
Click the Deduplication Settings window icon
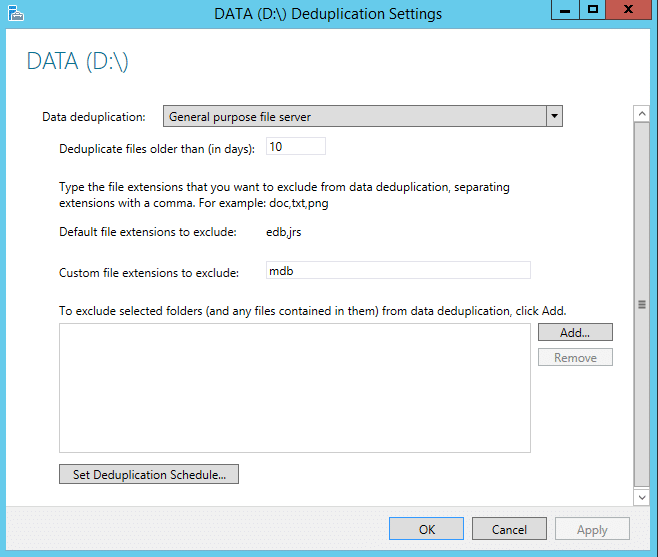[16, 13]
